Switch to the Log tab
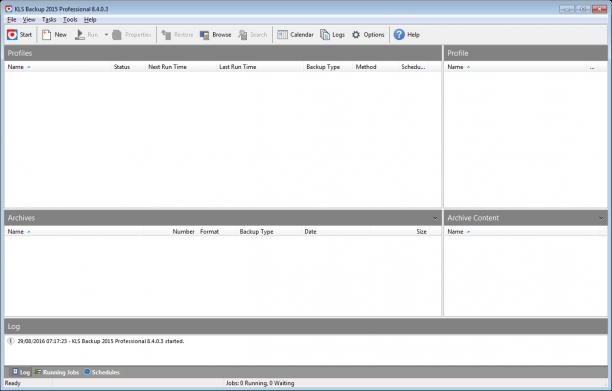Viewport: 612px width, 391px height. 21,372
